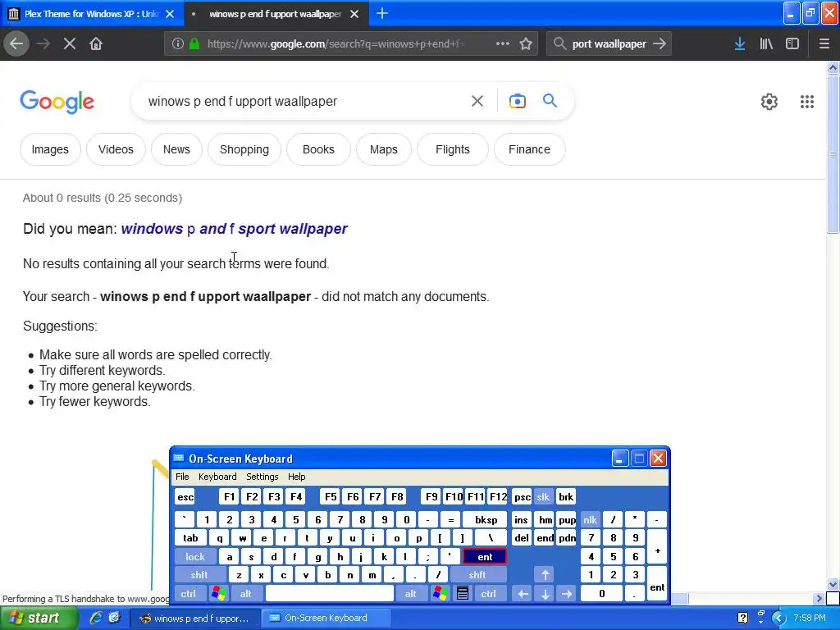Click the Google magnifier search icon
Viewport: 840px width, 630px height.
click(x=550, y=100)
